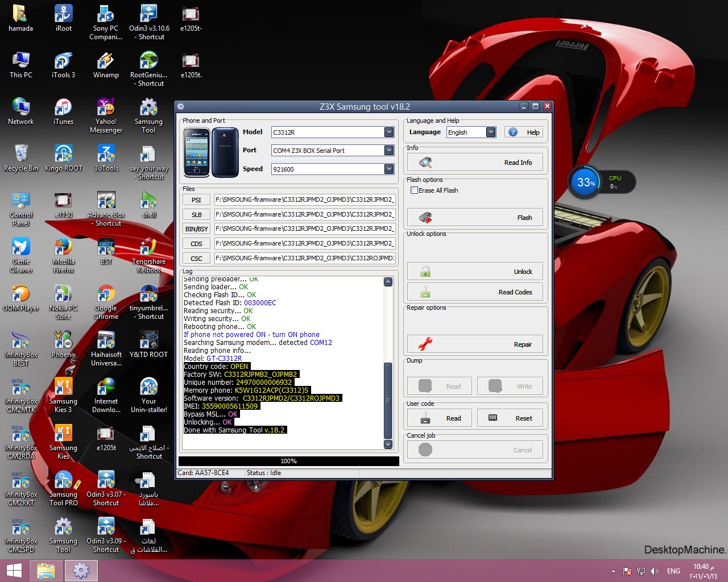Open iTunes desktop icon
Image resolution: width=728 pixels, height=582 pixels.
click(63, 111)
